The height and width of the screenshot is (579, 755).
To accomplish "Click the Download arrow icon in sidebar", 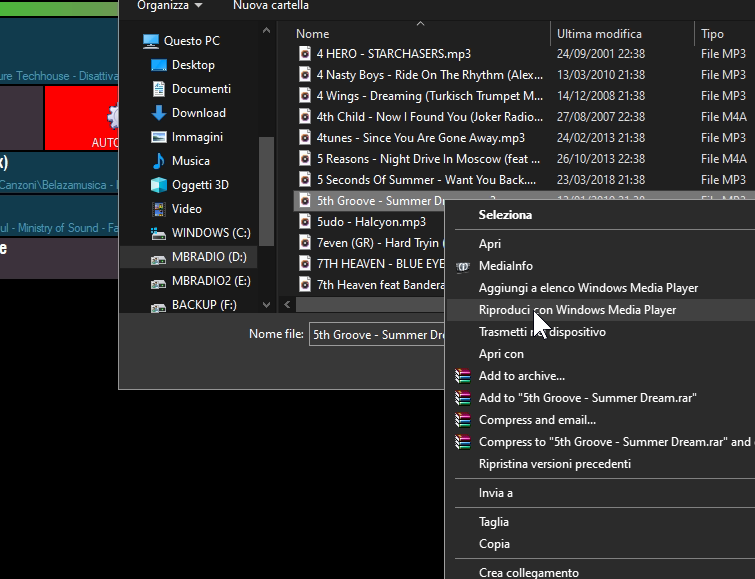I will click(x=158, y=113).
